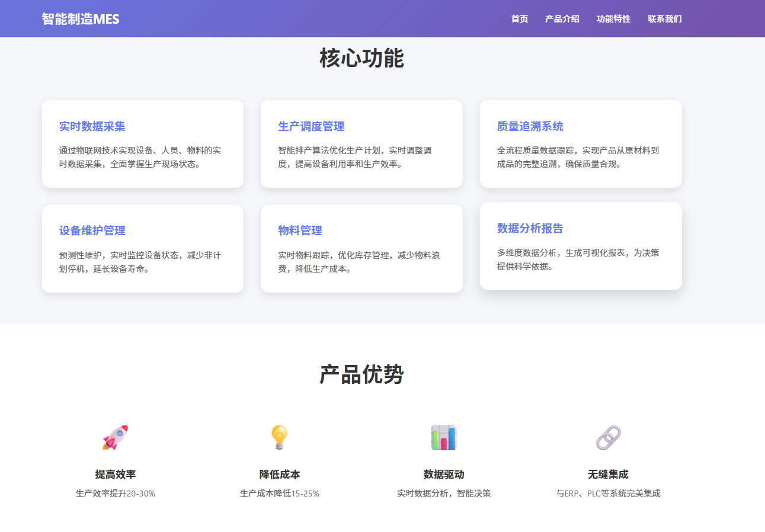Image resolution: width=765 pixels, height=532 pixels.
Task: Click the description starting with 通过物联网技术
Action: click(140, 157)
